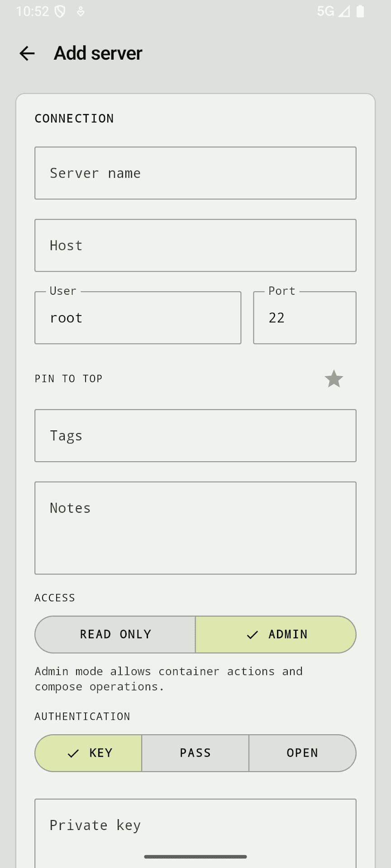Select PASS authentication method
391x868 pixels.
(195, 753)
